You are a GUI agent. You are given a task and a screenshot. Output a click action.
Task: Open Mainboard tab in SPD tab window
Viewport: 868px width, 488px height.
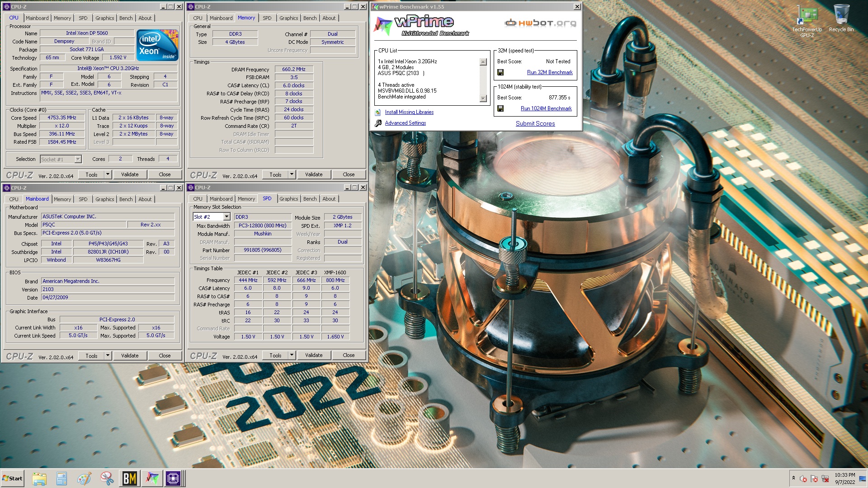click(221, 199)
